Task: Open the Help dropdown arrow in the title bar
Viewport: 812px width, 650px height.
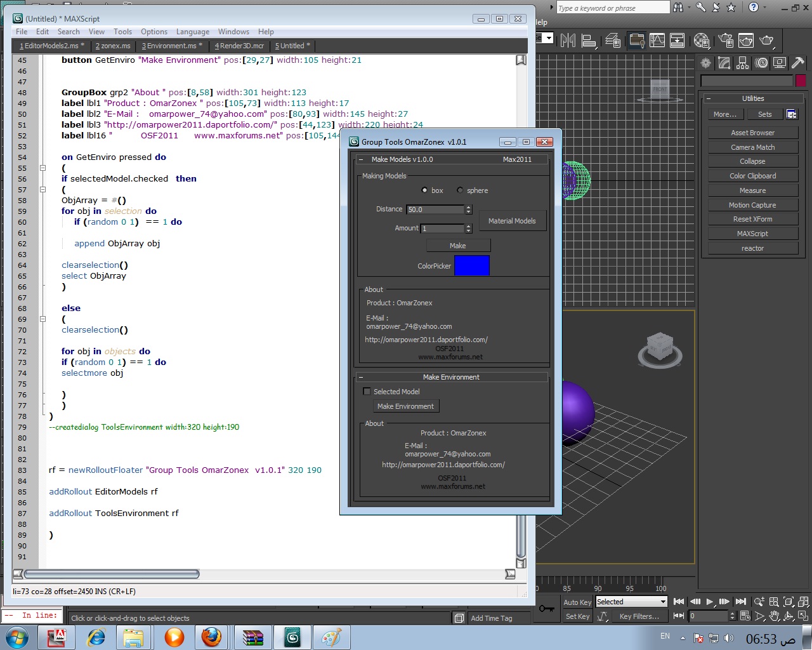Action: click(765, 8)
